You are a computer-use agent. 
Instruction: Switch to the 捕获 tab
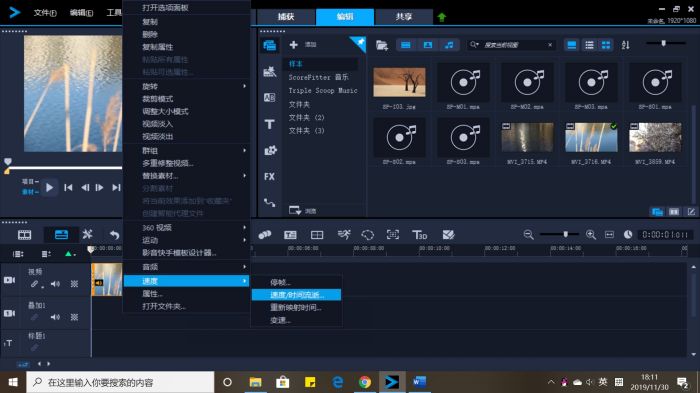[286, 17]
